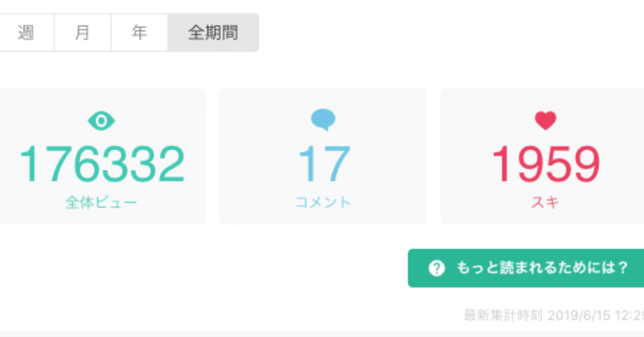Select the 月 (month) period tab
Viewport: 644px width, 337px height.
(82, 33)
